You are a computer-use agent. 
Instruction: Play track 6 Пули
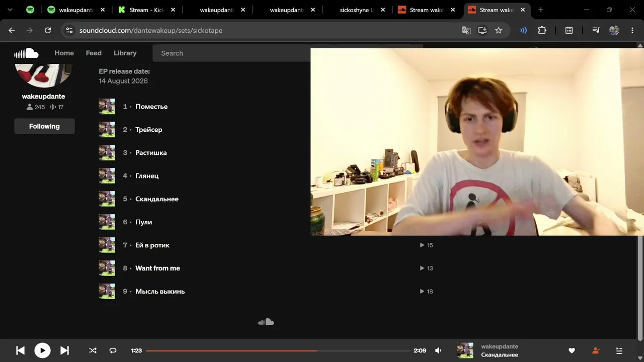coord(143,222)
